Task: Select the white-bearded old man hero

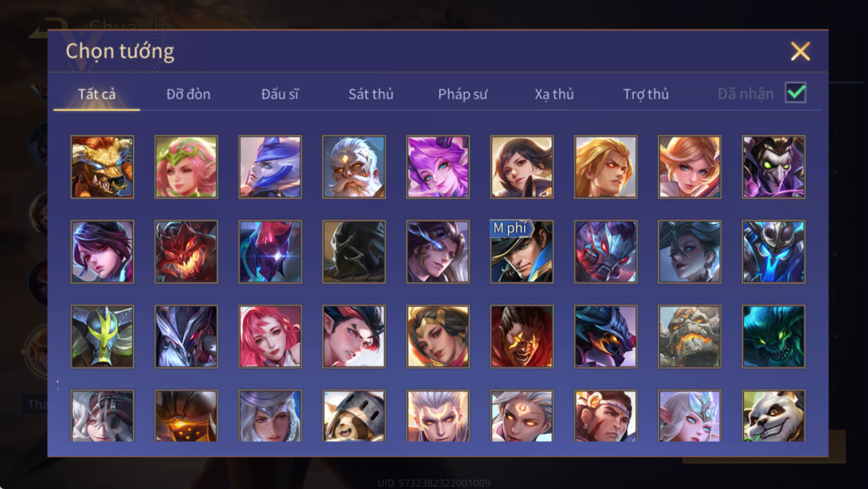Action: (354, 167)
